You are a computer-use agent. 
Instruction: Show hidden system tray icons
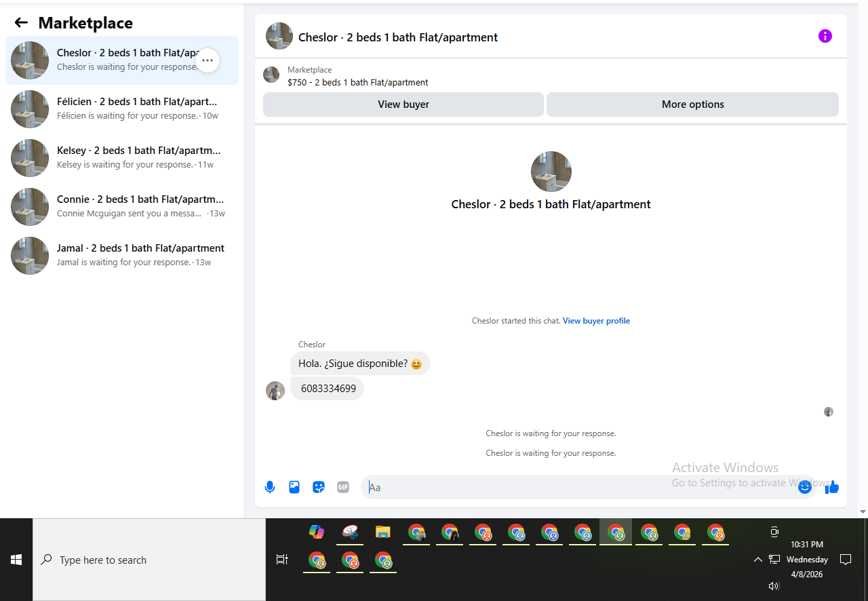pyautogui.click(x=757, y=560)
